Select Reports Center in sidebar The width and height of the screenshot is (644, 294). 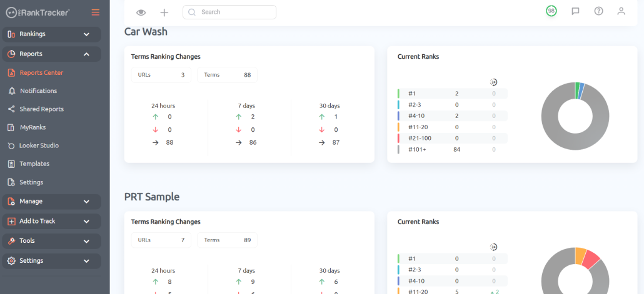coord(41,72)
